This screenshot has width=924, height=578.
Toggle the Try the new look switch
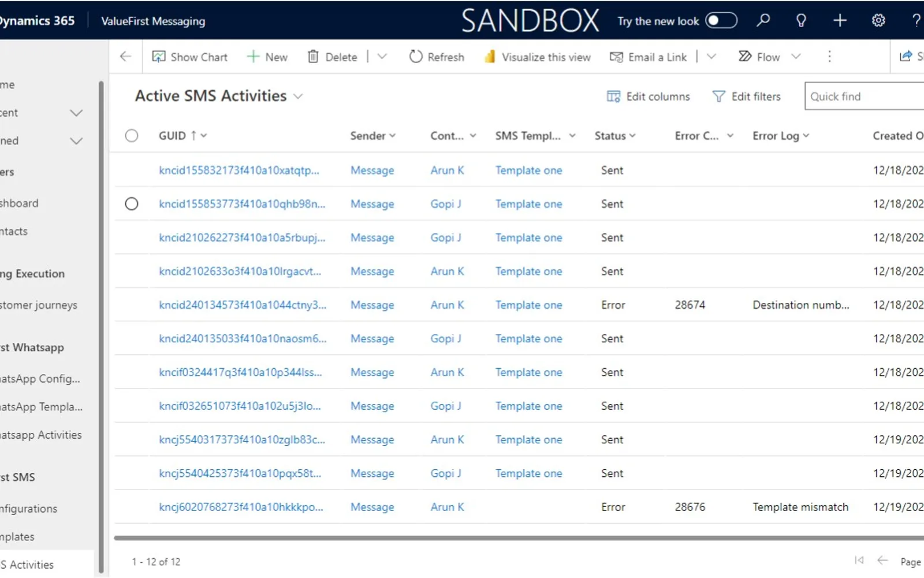(721, 20)
